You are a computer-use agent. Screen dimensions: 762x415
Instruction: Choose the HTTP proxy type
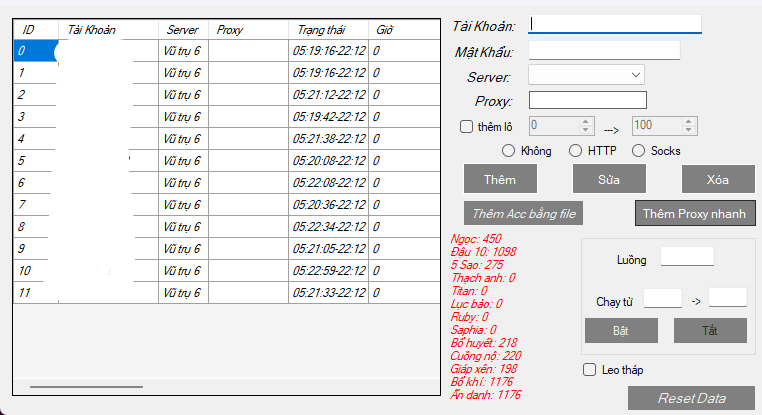[x=575, y=151]
